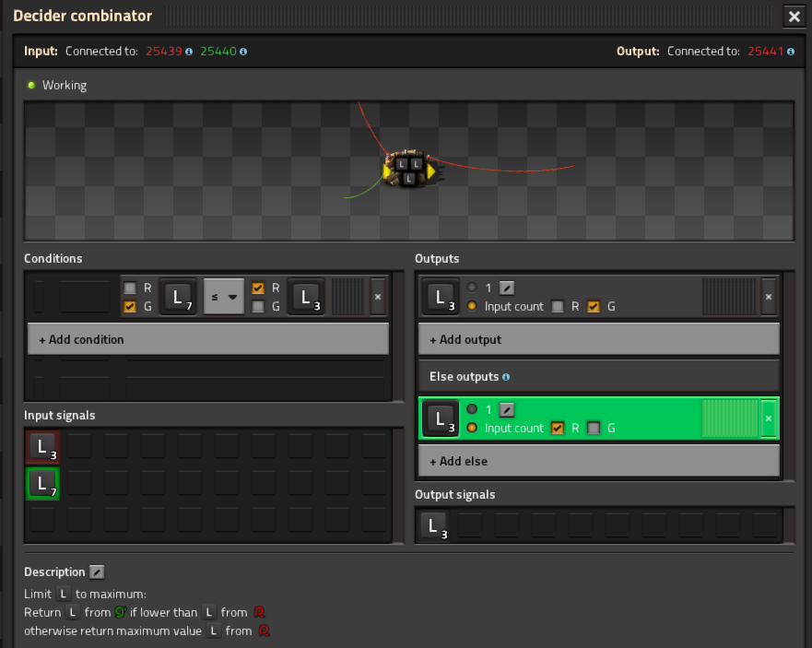This screenshot has height=648, width=812.
Task: Click red network ID 25439
Action: 164,52
